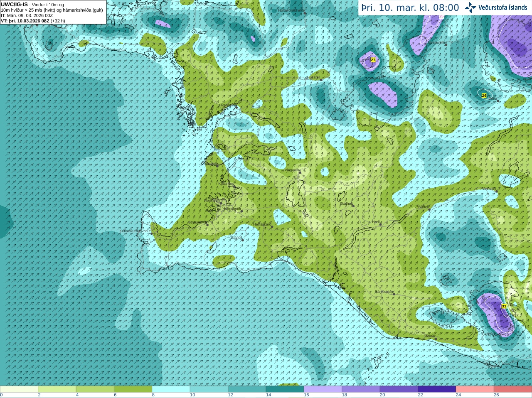Click the light green 2–4 legend swatch
The height and width of the screenshot is (398, 532).
(x=57, y=389)
